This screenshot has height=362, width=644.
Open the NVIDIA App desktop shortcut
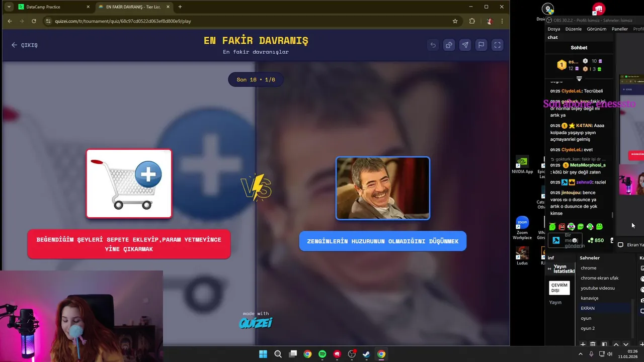click(x=522, y=165)
